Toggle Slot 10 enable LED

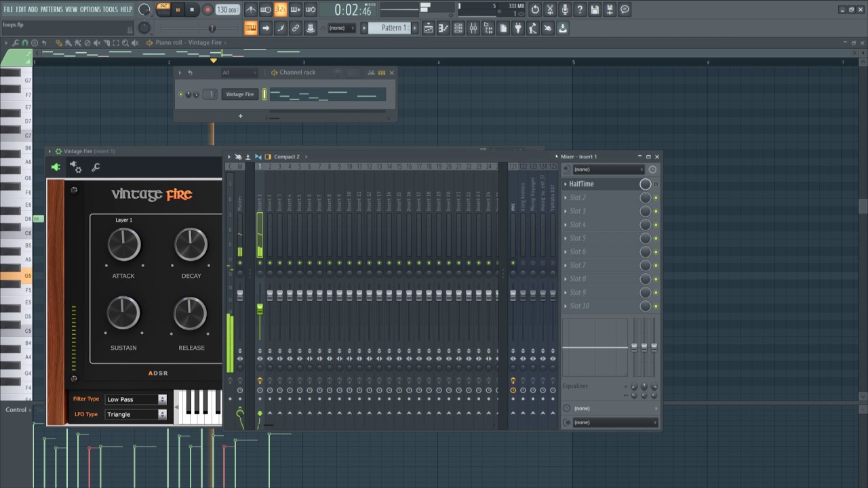click(656, 306)
